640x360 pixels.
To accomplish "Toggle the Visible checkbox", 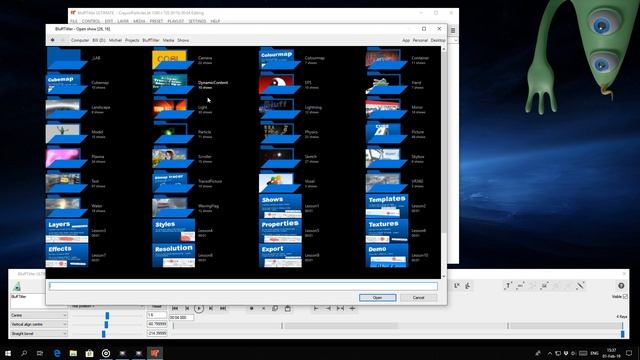I will coord(625,296).
